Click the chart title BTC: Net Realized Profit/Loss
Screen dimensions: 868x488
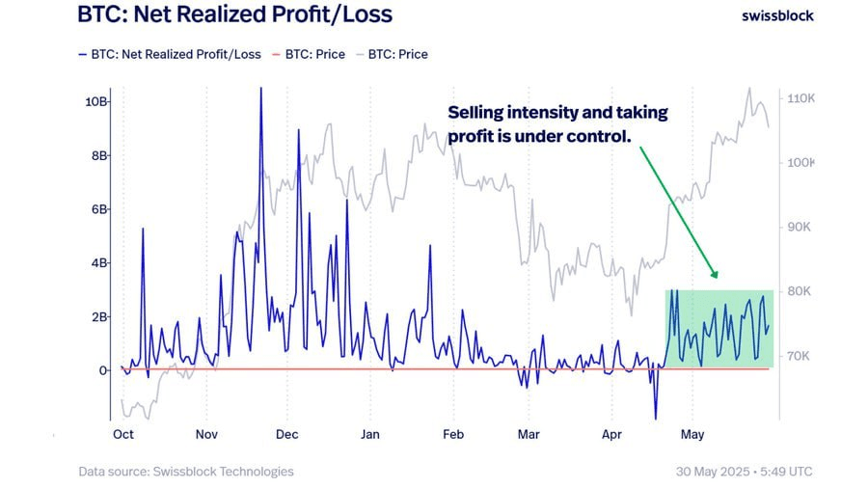235,14
